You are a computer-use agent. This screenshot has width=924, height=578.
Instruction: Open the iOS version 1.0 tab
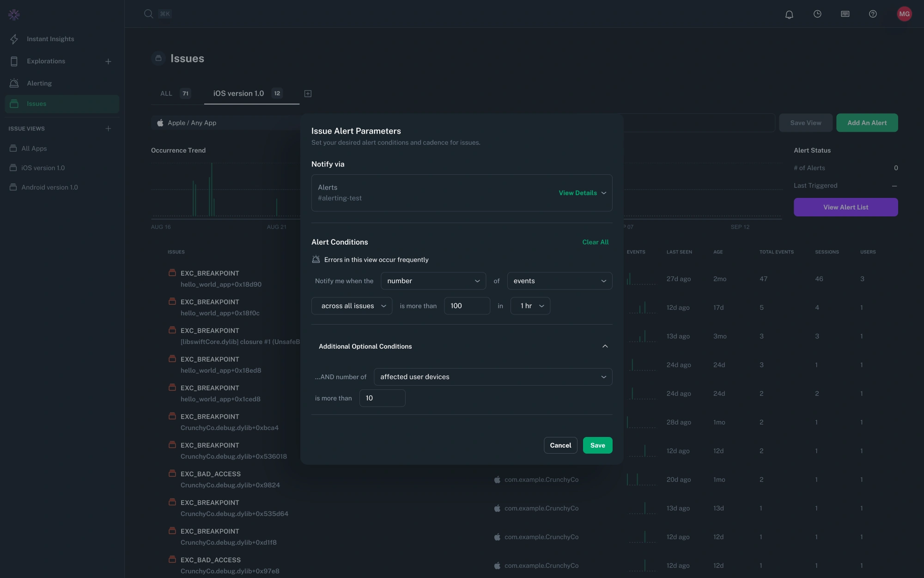coord(238,93)
